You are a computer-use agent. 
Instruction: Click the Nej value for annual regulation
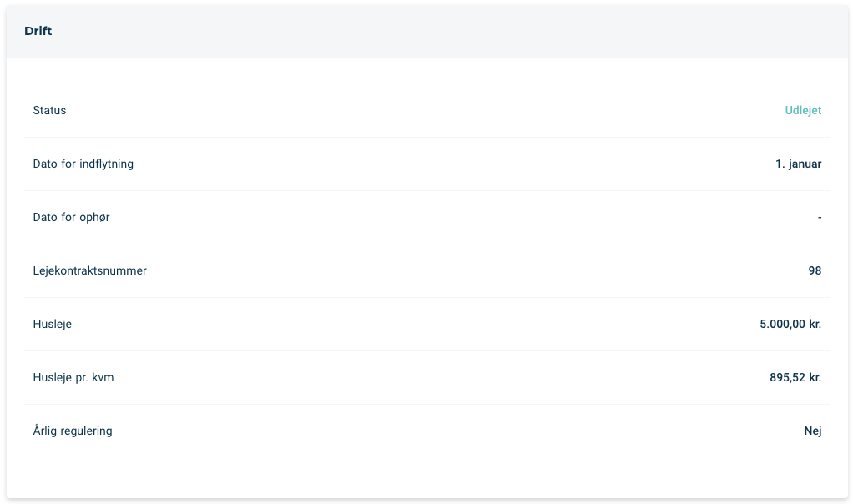coord(813,431)
